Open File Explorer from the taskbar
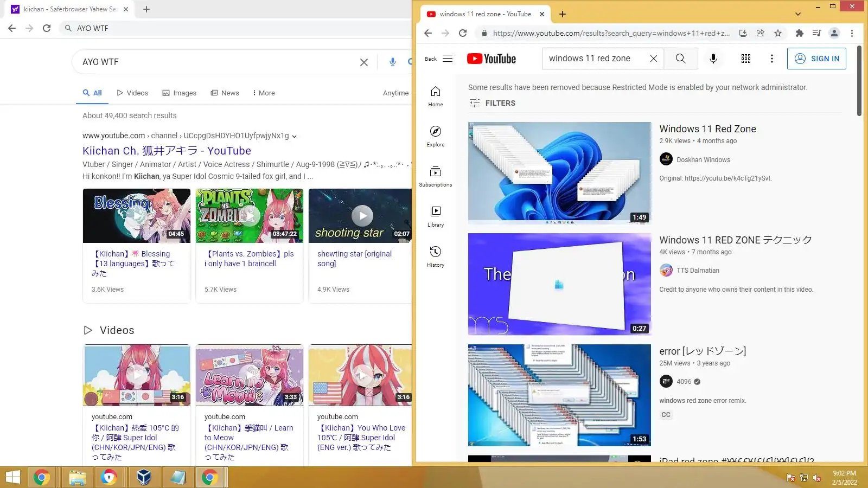 pos(77,477)
